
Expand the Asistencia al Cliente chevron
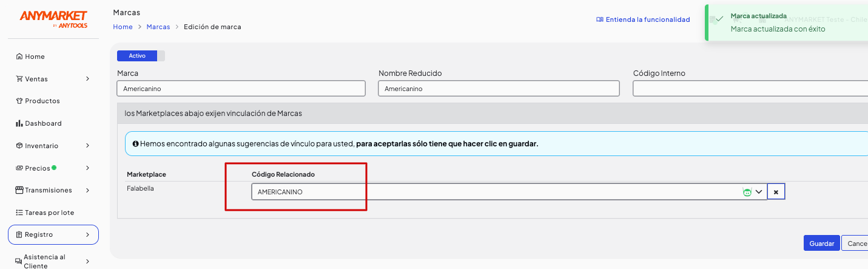pyautogui.click(x=88, y=261)
